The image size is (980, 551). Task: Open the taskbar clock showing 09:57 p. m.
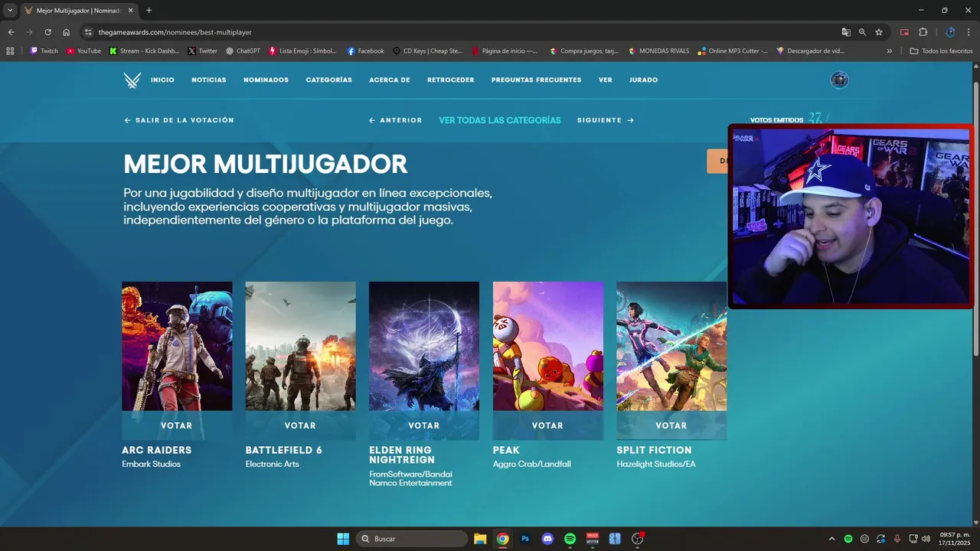point(955,539)
